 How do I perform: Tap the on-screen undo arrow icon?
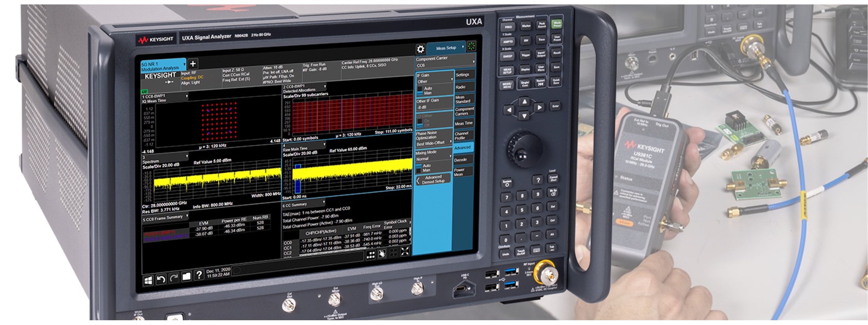161,279
